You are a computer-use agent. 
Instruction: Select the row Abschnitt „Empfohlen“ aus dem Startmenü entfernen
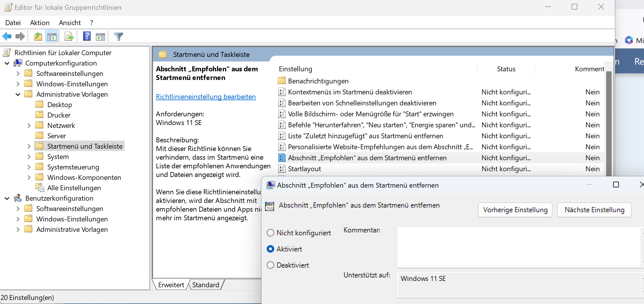[x=440, y=158]
